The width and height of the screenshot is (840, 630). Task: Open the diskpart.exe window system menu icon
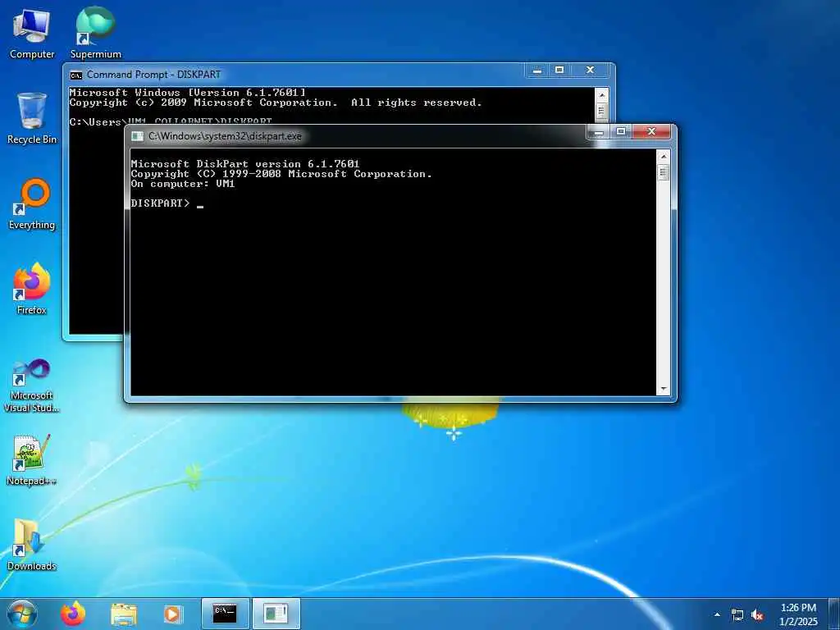(138, 136)
